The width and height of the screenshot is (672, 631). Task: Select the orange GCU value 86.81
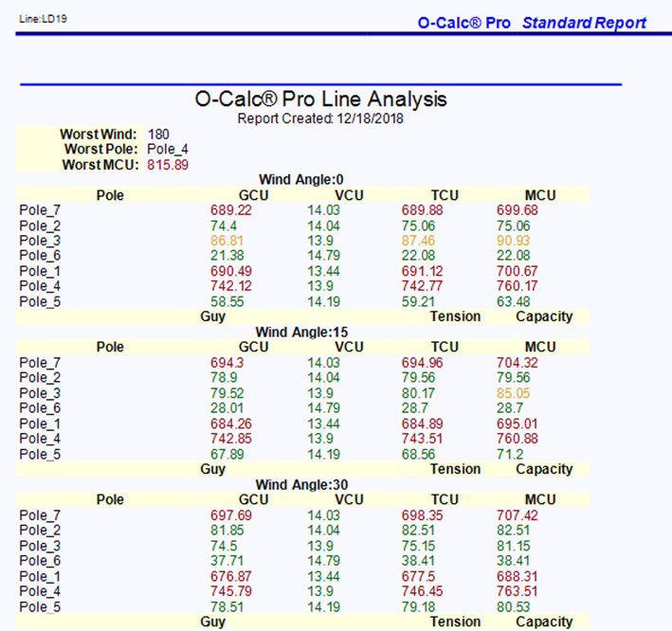[227, 241]
